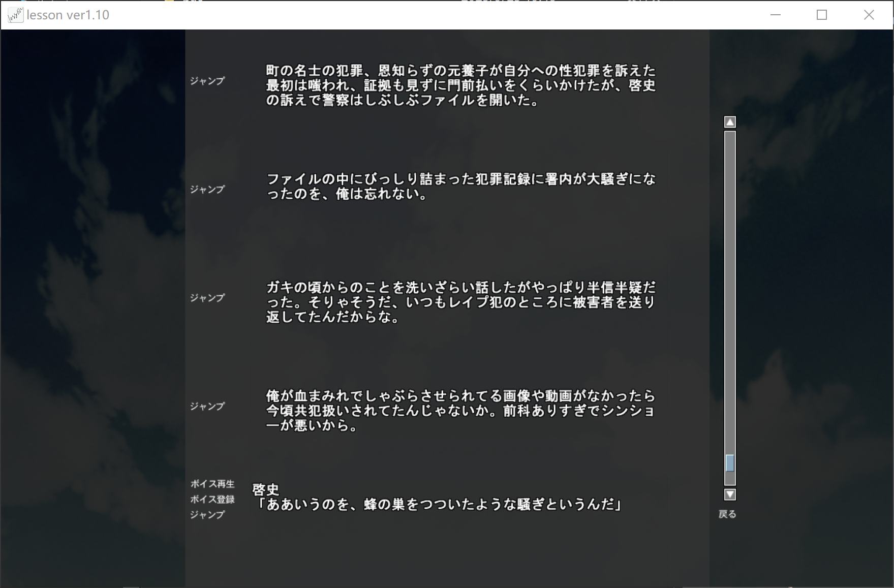Minimize the lesson ver1.10 window
Screen dimensions: 894x588
[x=775, y=15]
